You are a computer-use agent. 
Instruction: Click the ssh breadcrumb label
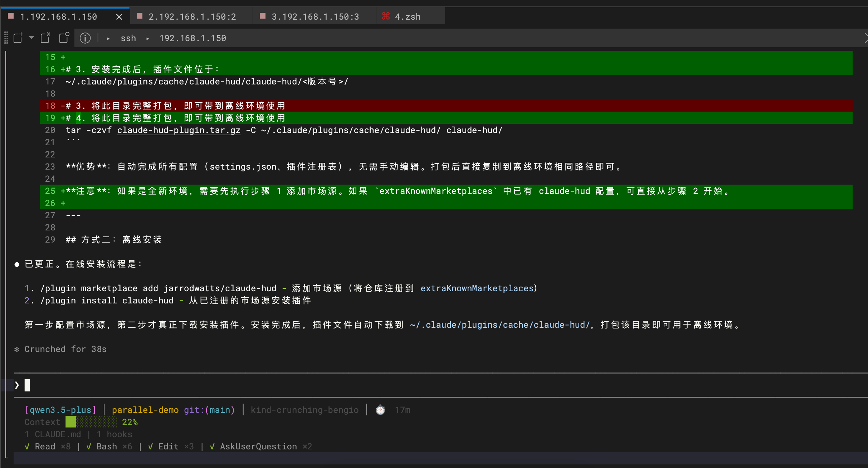point(128,38)
